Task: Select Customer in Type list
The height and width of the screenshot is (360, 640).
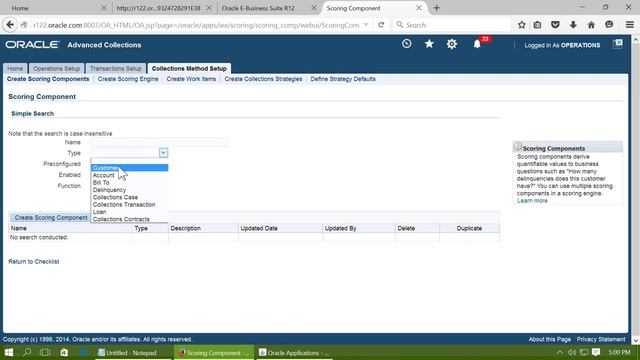Action: 129,168
